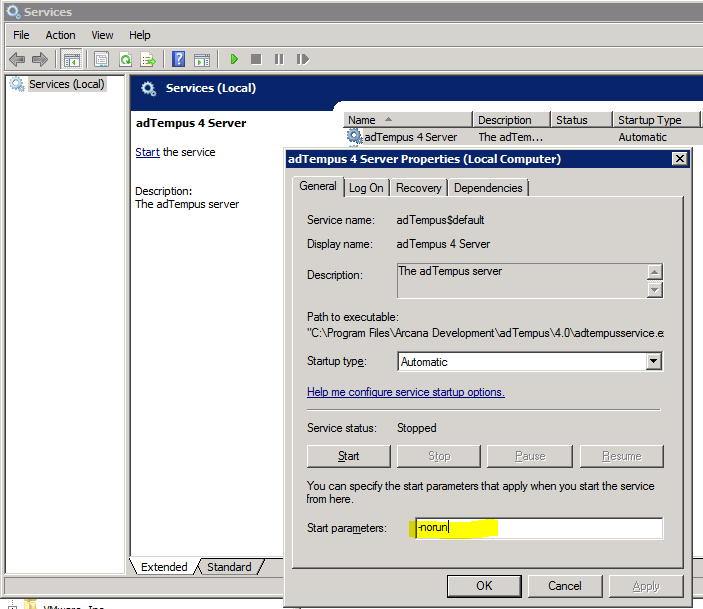
Task: Click the disabled Resume button
Action: (x=621, y=456)
